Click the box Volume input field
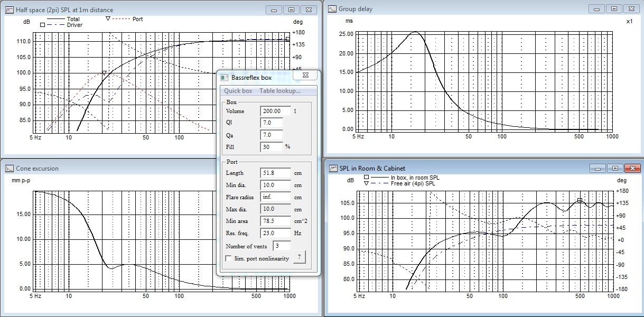 tap(275, 111)
